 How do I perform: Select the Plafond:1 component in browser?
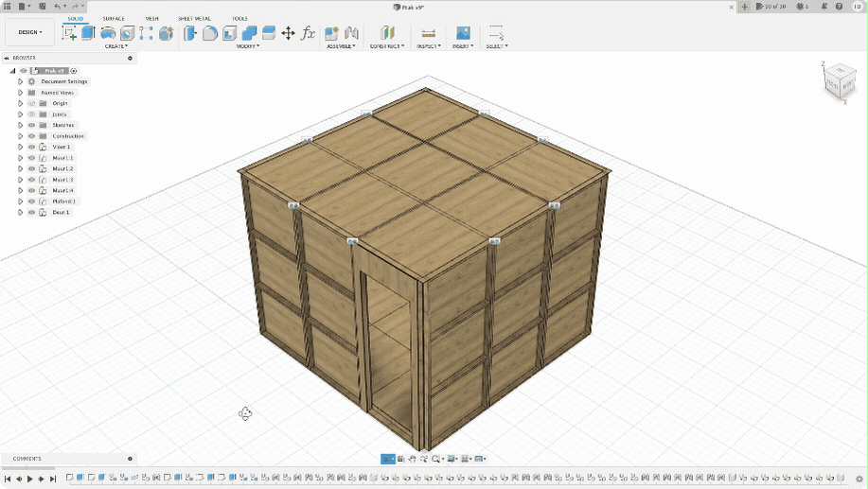[x=63, y=201]
